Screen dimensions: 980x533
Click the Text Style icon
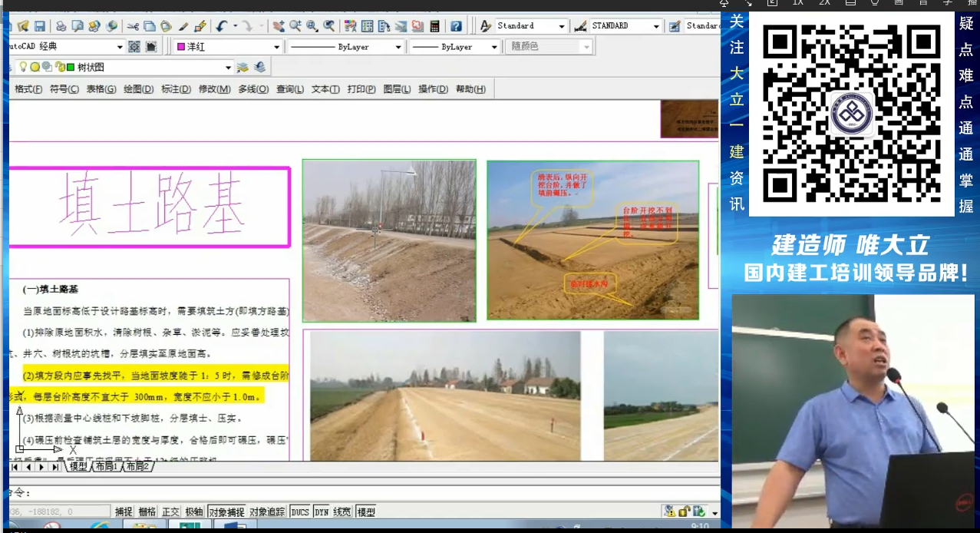[x=486, y=26]
